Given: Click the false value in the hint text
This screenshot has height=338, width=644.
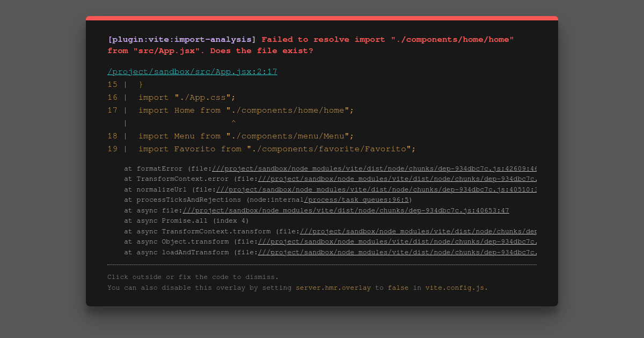Looking at the screenshot, I should tap(397, 288).
